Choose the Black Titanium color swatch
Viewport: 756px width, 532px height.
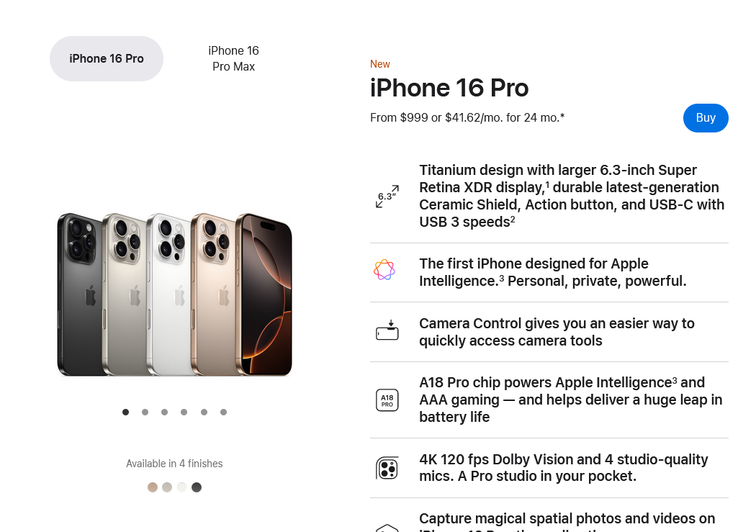[197, 487]
